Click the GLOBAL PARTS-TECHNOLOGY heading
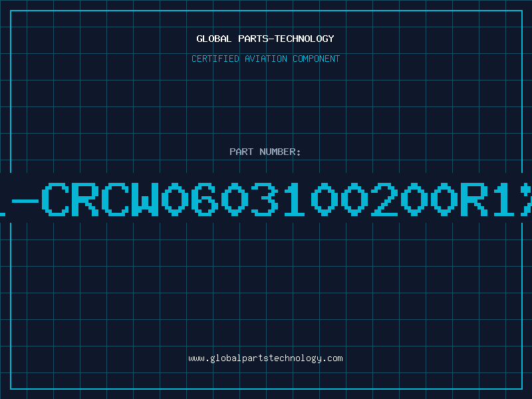This screenshot has width=532, height=399. pyautogui.click(x=265, y=39)
